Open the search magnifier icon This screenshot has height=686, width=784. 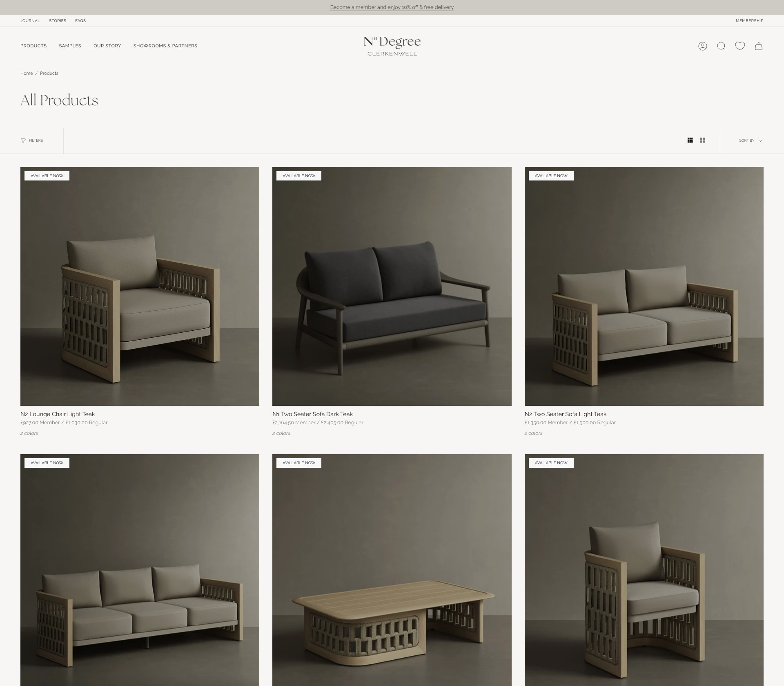coord(721,46)
